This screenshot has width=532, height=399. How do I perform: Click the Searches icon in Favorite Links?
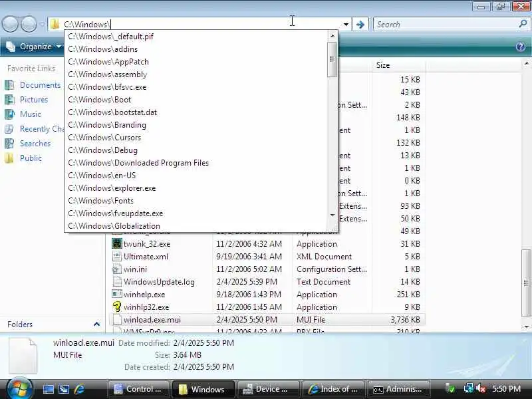coord(9,144)
